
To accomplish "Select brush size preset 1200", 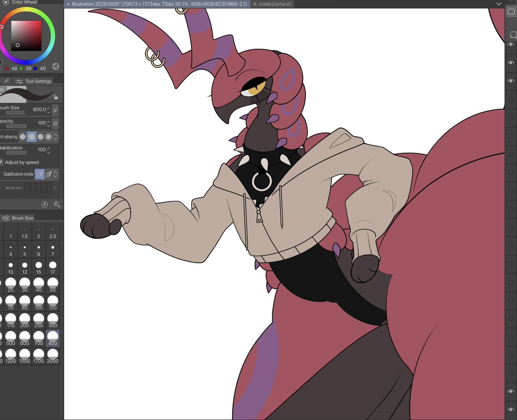I will [11, 357].
